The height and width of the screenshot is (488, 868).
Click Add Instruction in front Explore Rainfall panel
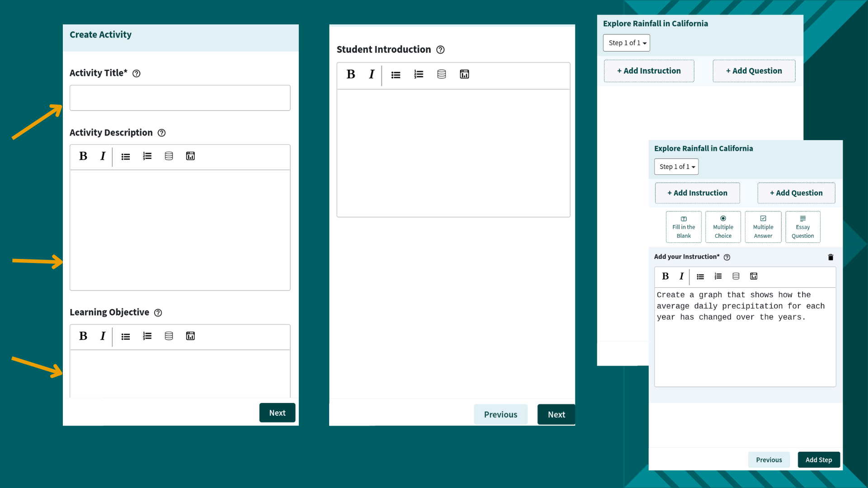697,193
